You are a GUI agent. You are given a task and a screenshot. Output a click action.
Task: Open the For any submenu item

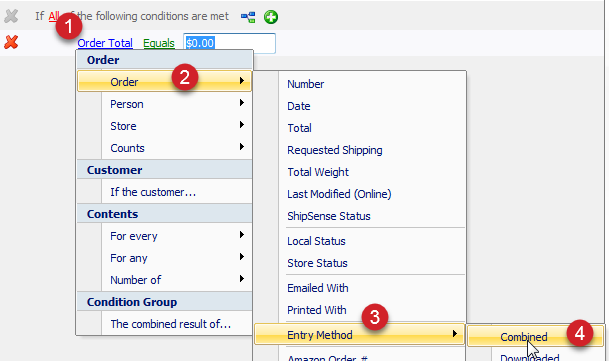point(165,258)
